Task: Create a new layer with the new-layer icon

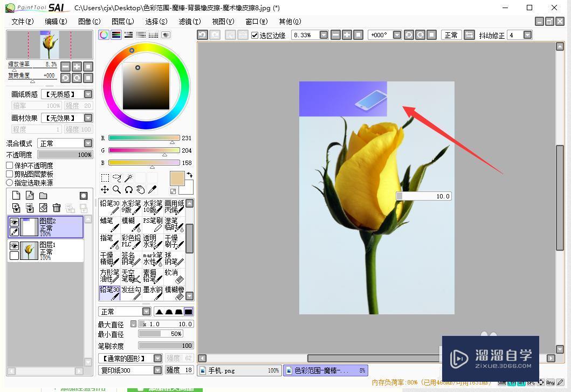Action: (16, 195)
